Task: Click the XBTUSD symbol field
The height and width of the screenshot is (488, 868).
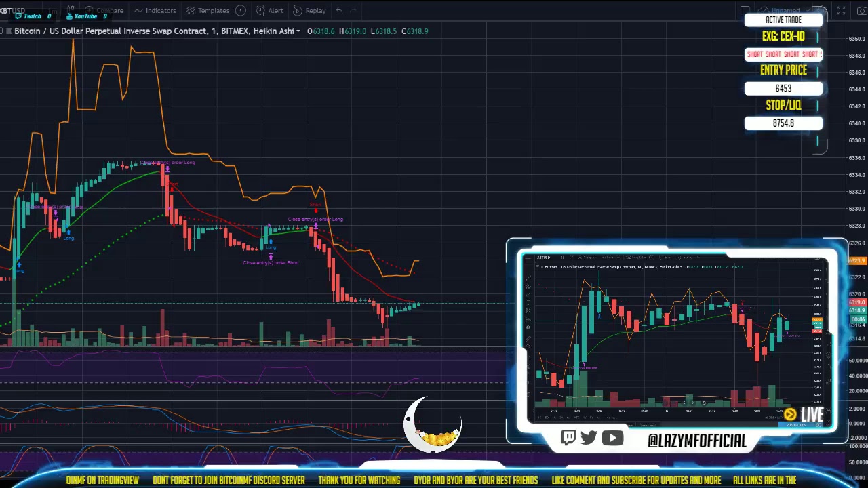Action: 12,11
